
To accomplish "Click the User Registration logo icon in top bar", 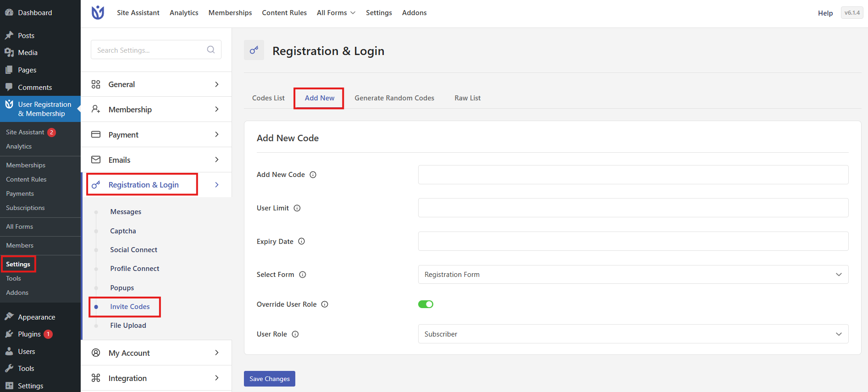I will (98, 13).
